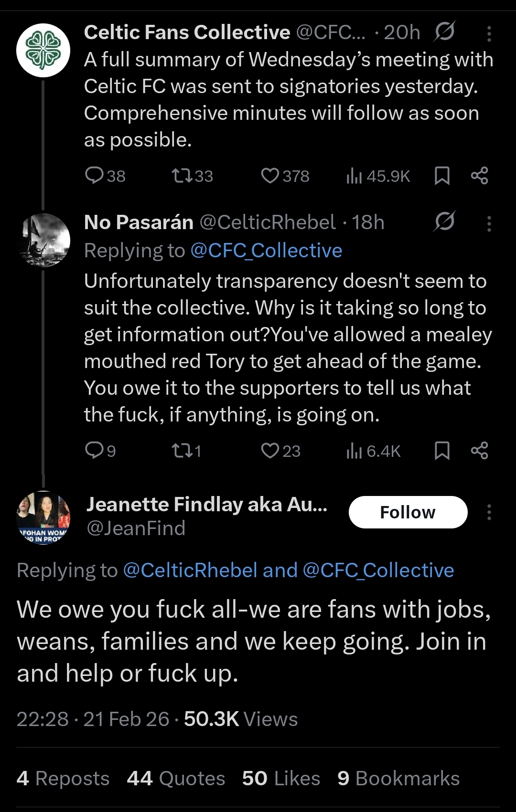
Task: Repost the Celtic Fans Collective tweet
Action: tap(182, 176)
